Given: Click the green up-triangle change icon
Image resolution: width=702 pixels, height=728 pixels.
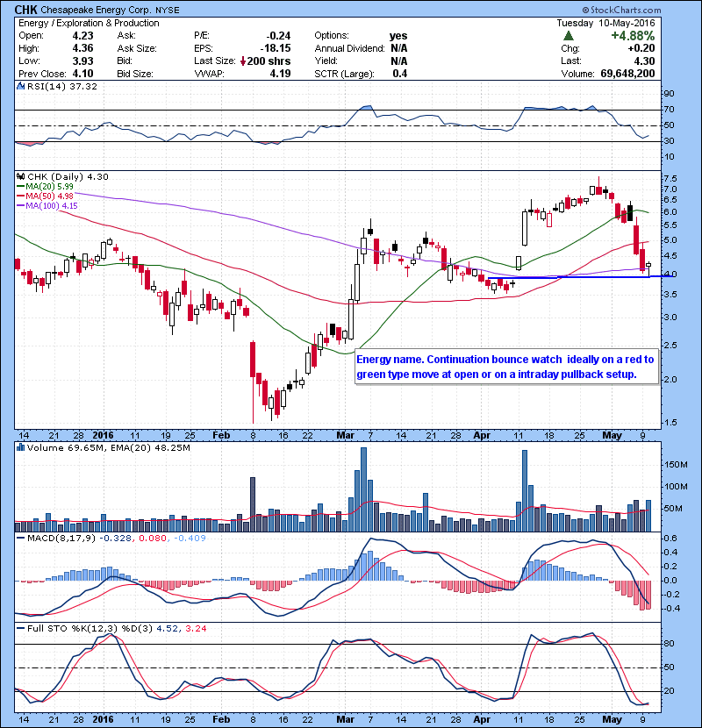Looking at the screenshot, I should [569, 36].
